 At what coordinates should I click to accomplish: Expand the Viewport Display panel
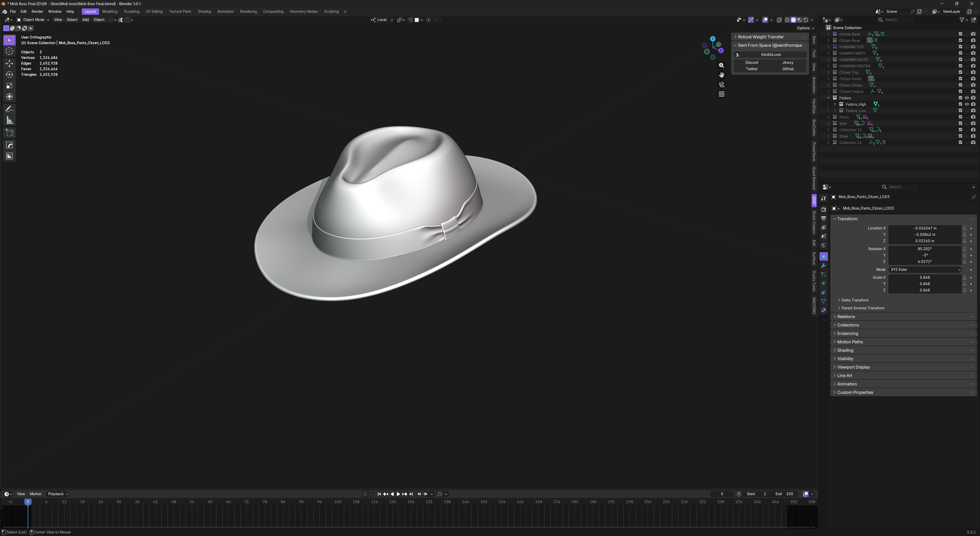[853, 367]
